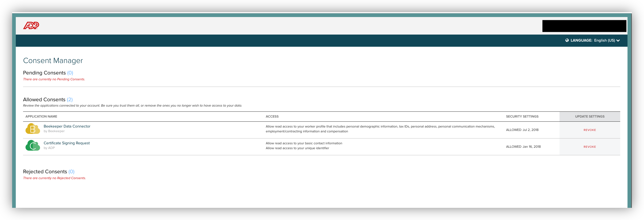Expand the Pending Consents section count
The width and height of the screenshot is (644, 220).
[x=70, y=73]
